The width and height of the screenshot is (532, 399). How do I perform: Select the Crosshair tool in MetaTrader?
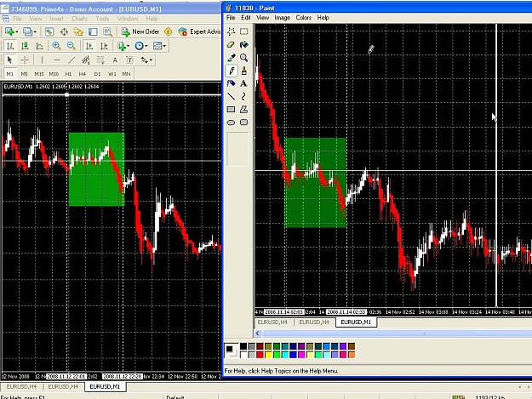(25, 60)
